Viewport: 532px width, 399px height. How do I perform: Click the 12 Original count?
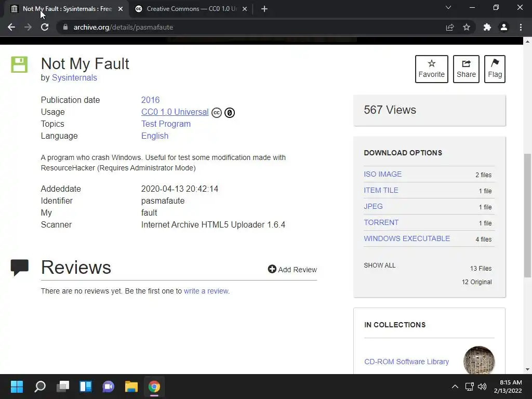click(477, 282)
